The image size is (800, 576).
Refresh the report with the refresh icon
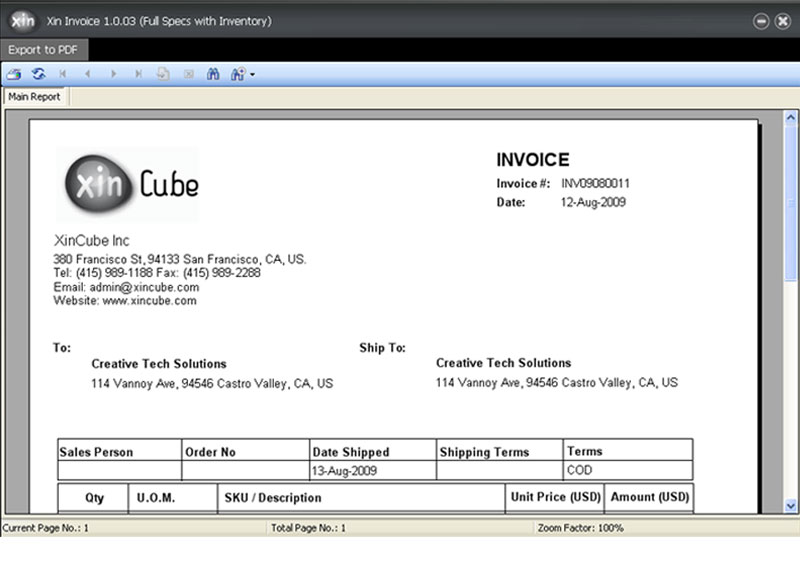(x=38, y=74)
